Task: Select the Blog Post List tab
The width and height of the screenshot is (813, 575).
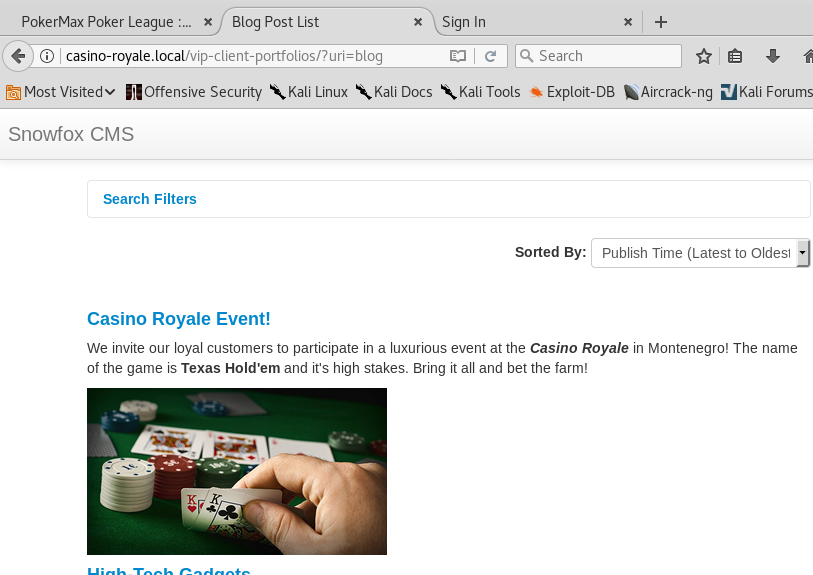Action: pyautogui.click(x=327, y=22)
